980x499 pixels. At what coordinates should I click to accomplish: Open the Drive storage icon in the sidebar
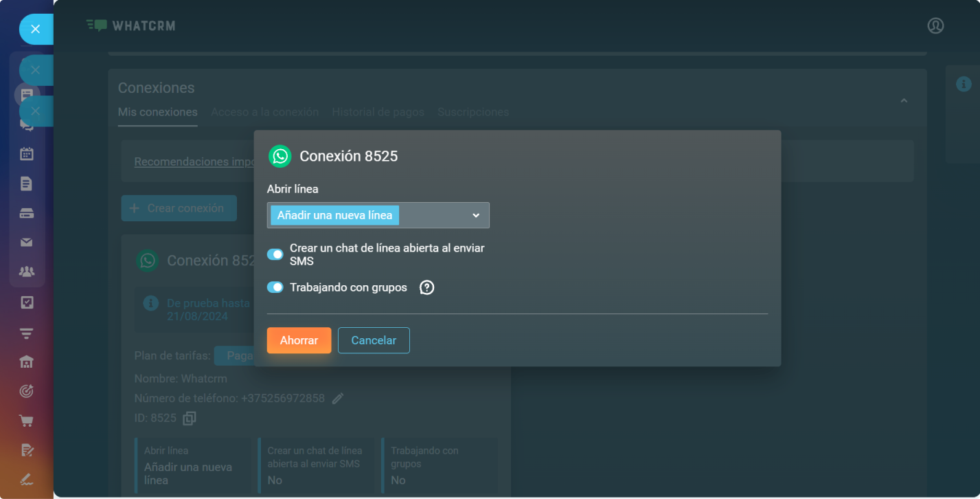point(27,214)
